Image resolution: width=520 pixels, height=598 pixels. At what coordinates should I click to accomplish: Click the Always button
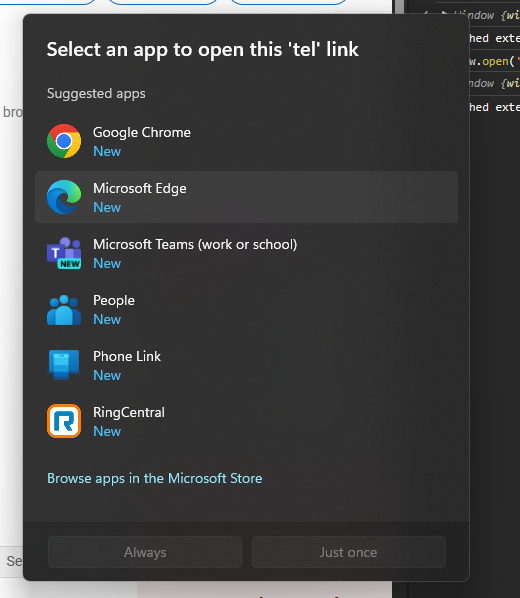[145, 552]
